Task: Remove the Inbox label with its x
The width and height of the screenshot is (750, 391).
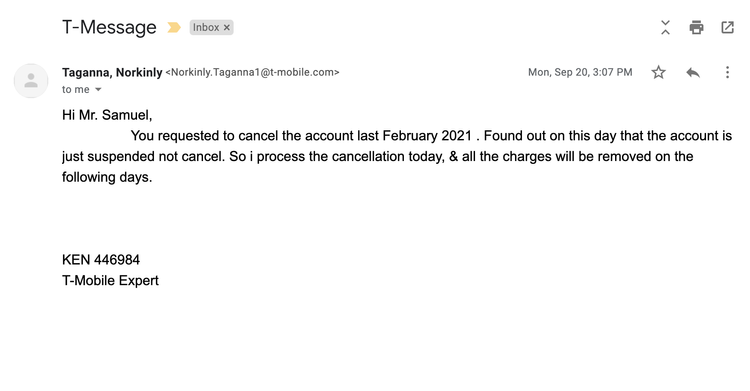Action: tap(227, 28)
